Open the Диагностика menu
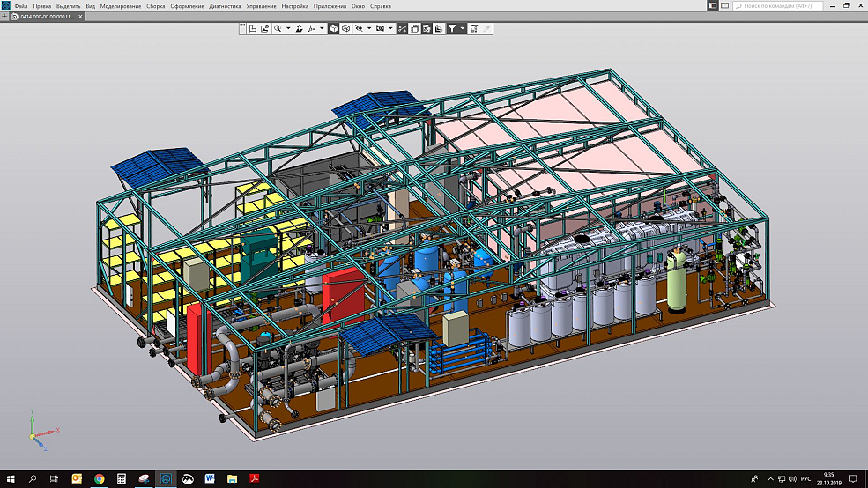This screenshot has width=868, height=488. pos(225,5)
